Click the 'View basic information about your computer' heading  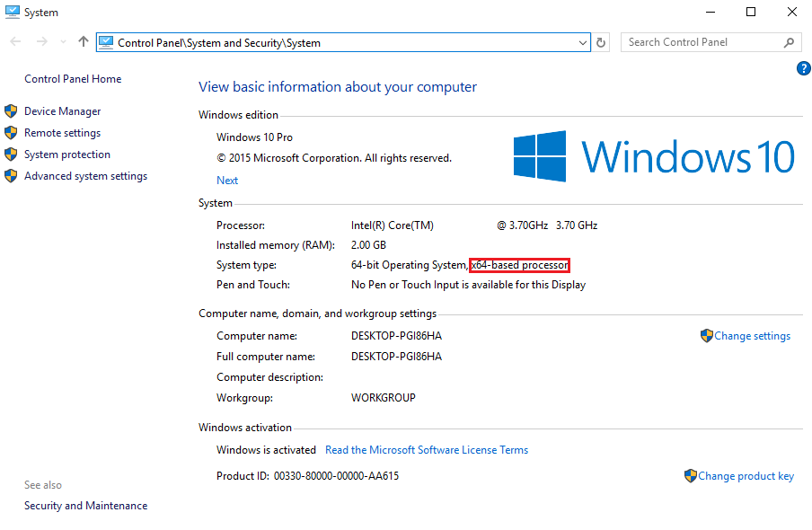pos(338,87)
